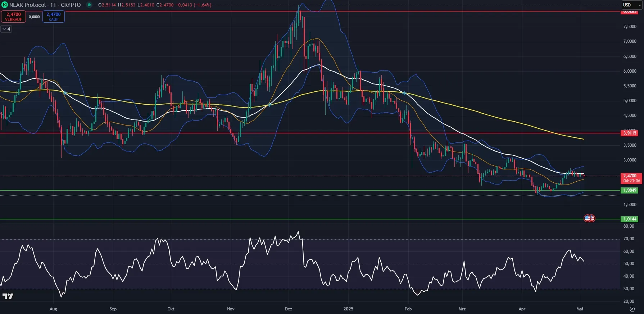Click the Apr label on time axis
This screenshot has width=644, height=314.
point(522,309)
